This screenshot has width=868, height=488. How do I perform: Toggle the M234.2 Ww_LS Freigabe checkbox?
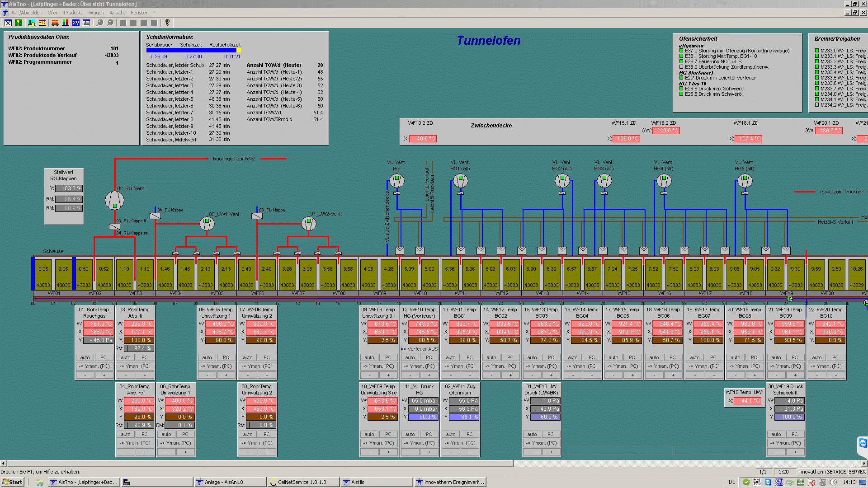click(x=816, y=104)
